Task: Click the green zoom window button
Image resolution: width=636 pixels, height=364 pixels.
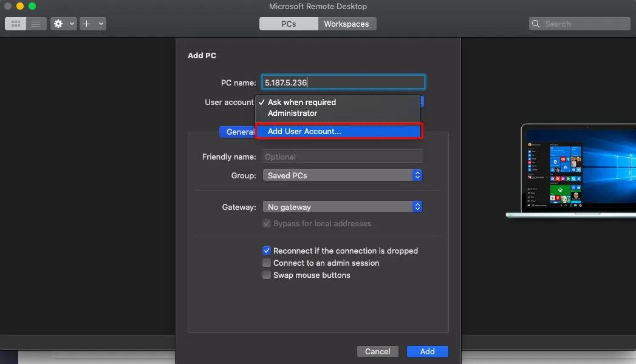Action: [32, 6]
